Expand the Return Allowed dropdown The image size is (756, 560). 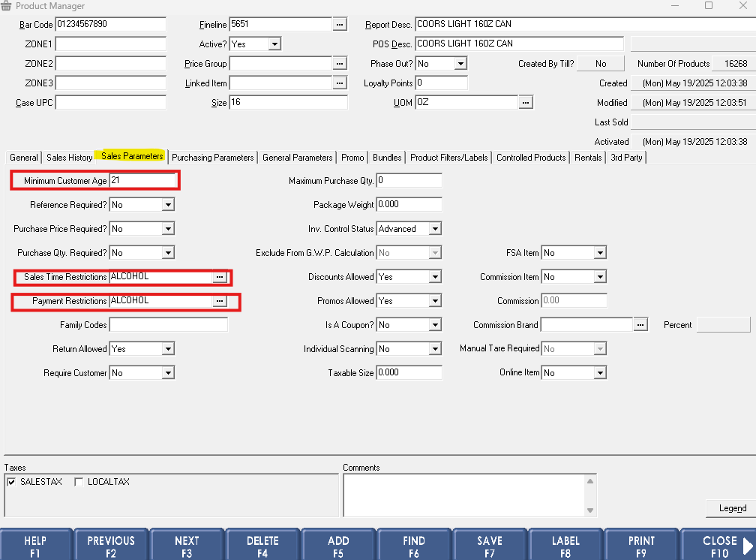coord(168,349)
